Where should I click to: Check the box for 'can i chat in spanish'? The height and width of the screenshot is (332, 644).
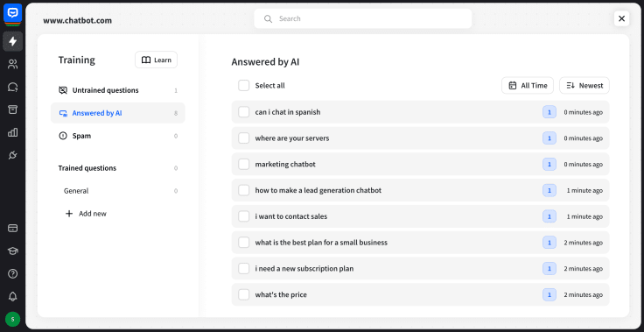pyautogui.click(x=244, y=112)
